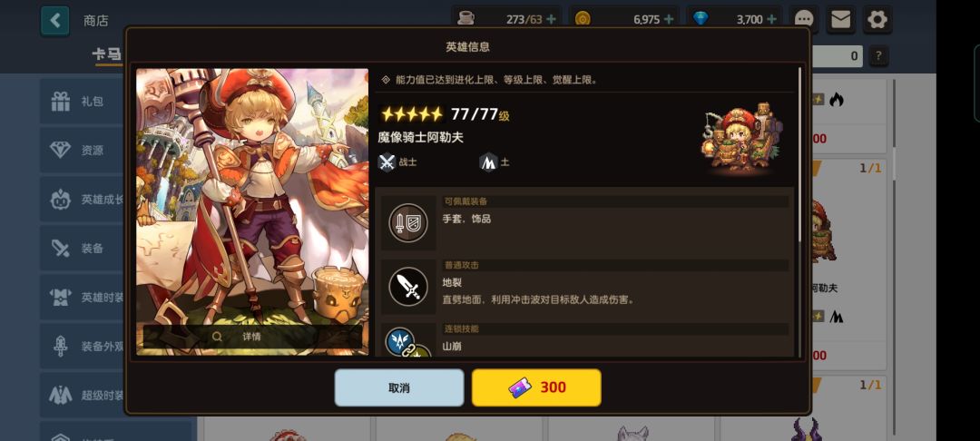This screenshot has height=441, width=980.
Task: Select the 礼包 gift pack menu
Action: tap(83, 102)
